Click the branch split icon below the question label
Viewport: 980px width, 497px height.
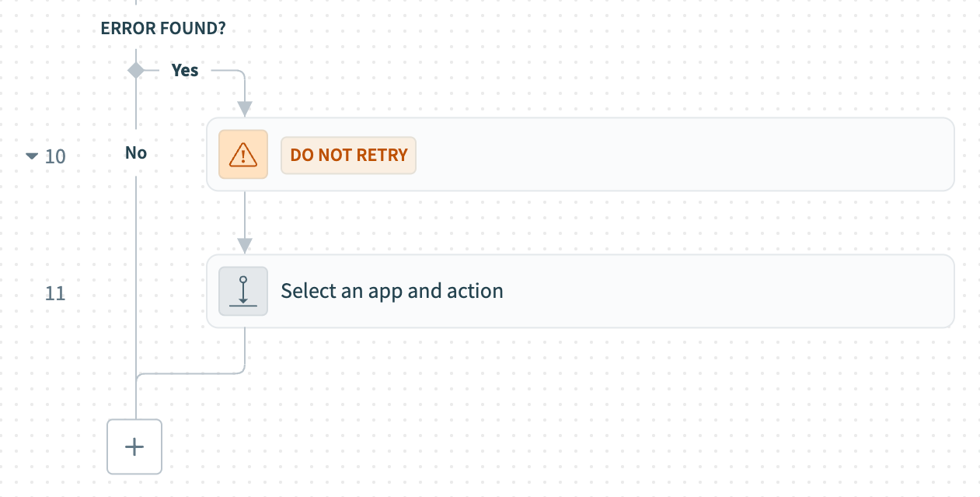(x=137, y=69)
